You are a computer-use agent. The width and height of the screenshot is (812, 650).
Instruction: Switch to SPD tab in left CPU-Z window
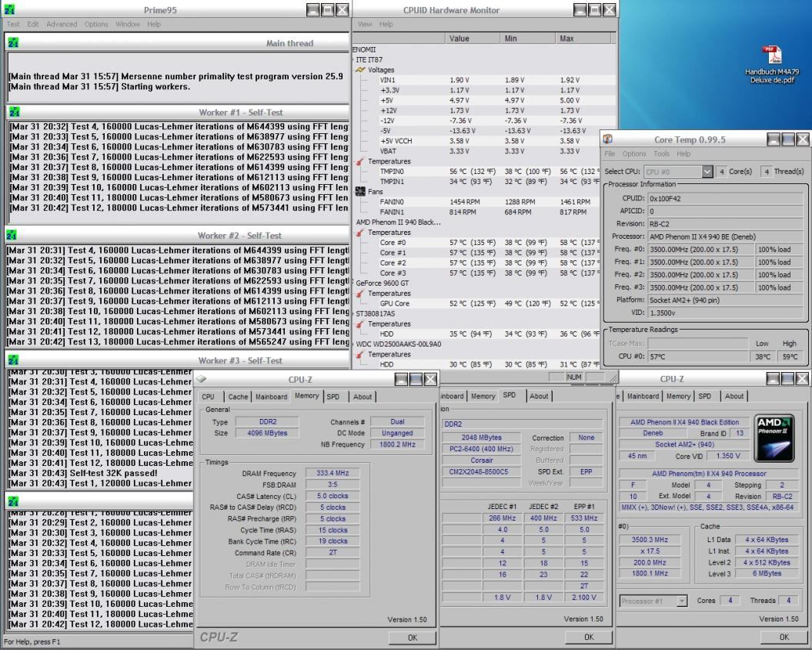(x=333, y=397)
